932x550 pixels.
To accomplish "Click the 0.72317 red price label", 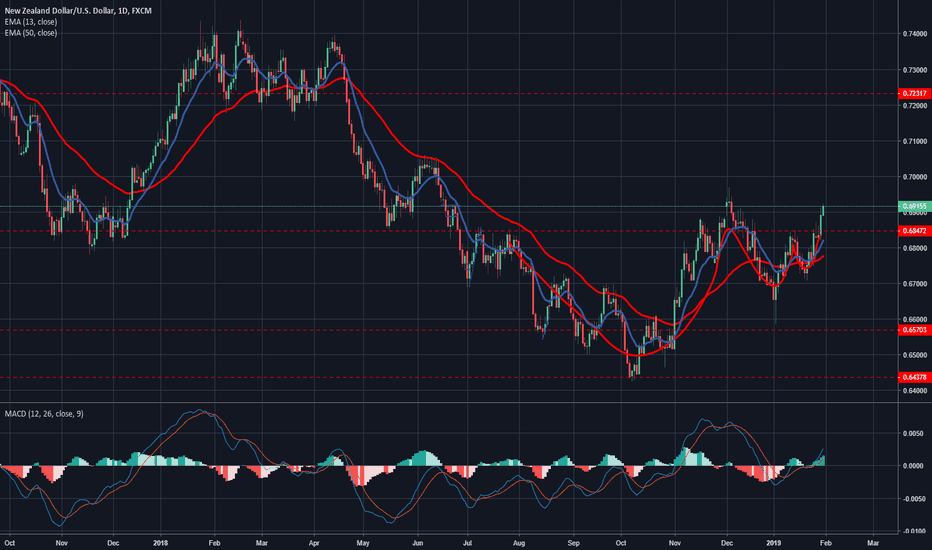I will point(914,93).
